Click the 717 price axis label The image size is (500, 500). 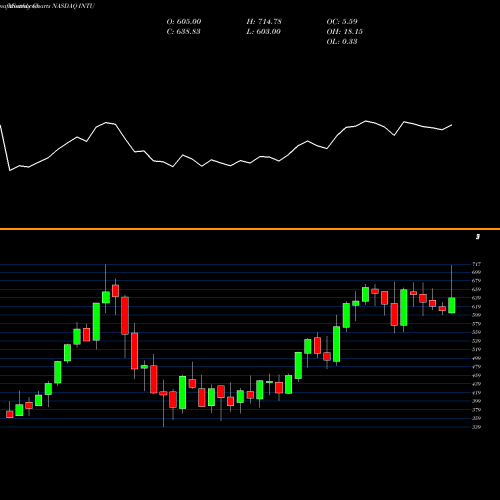pyautogui.click(x=476, y=264)
